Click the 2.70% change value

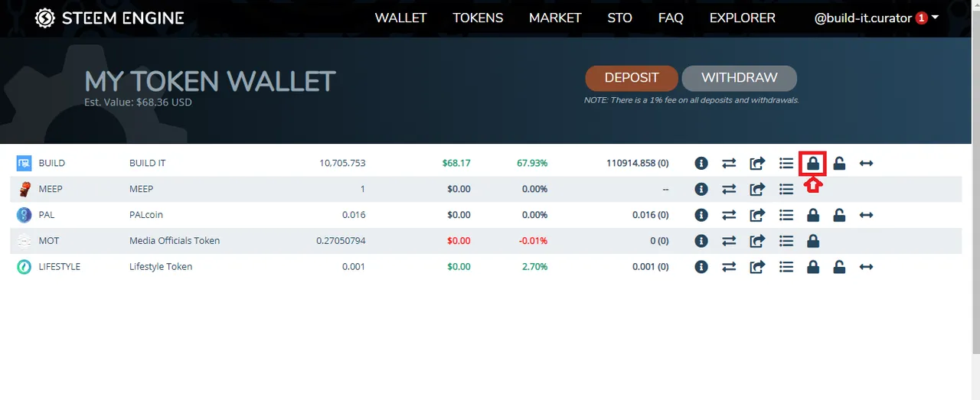[x=534, y=267]
